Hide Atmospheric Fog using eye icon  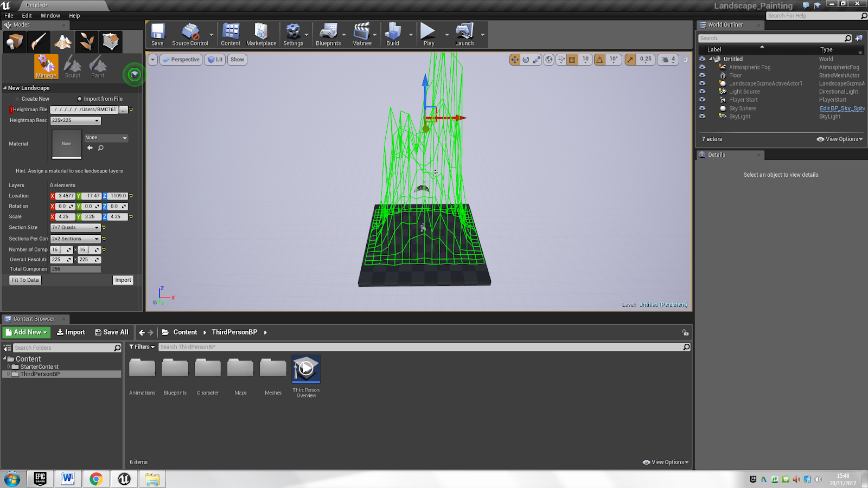pos(702,67)
